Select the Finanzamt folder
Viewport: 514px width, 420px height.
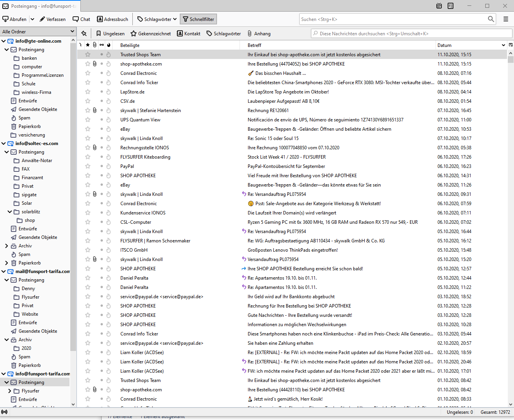coord(32,178)
